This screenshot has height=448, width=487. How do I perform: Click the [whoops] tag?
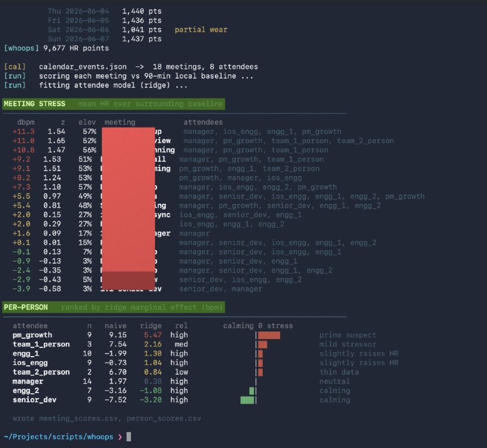pos(21,48)
